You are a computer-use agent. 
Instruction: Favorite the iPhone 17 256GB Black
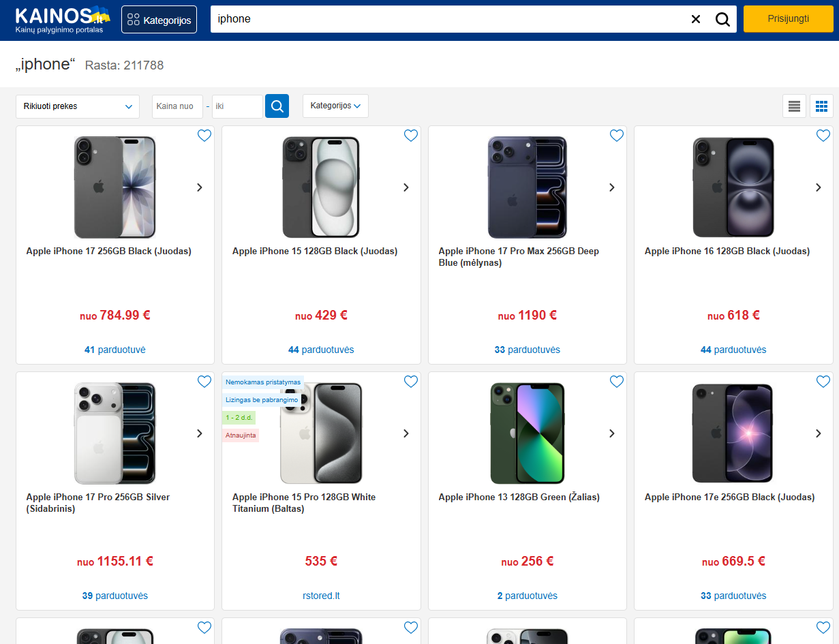tap(204, 136)
